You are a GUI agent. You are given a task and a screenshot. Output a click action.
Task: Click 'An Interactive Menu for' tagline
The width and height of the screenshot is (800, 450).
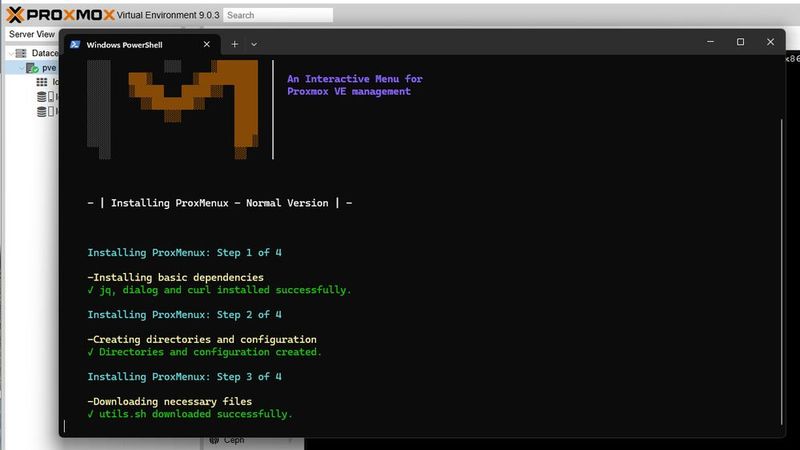(355, 79)
